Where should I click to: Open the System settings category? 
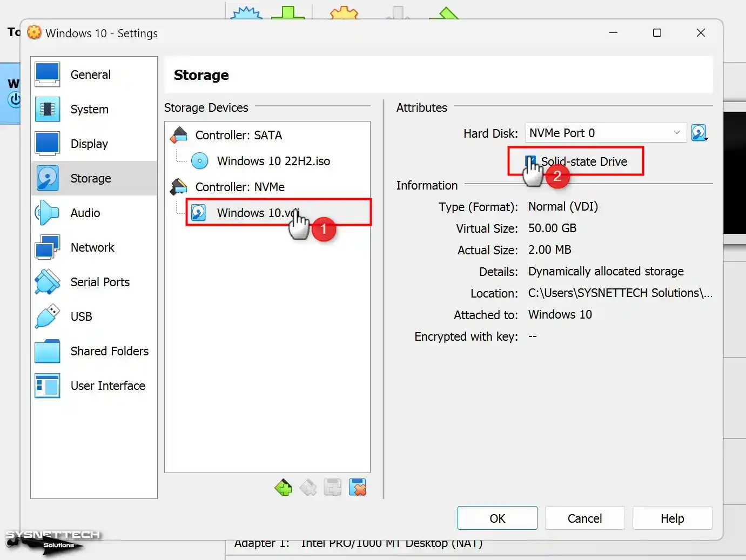pos(94,109)
